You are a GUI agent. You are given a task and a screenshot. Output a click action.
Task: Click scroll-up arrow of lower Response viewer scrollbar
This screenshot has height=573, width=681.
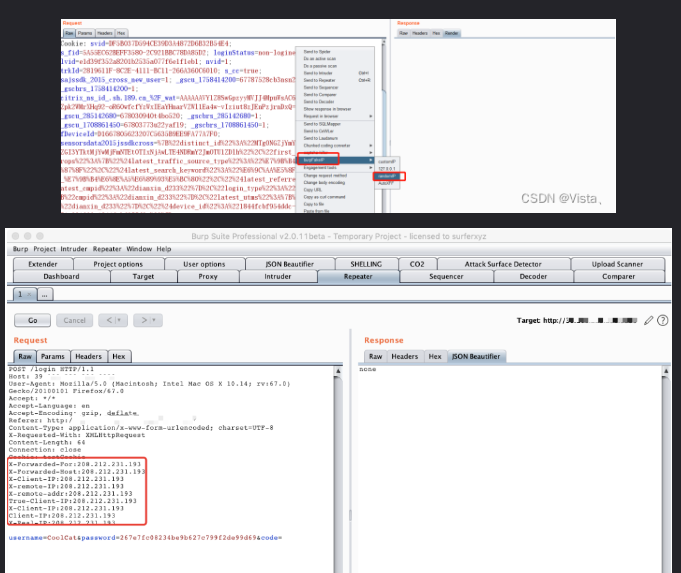coord(666,371)
